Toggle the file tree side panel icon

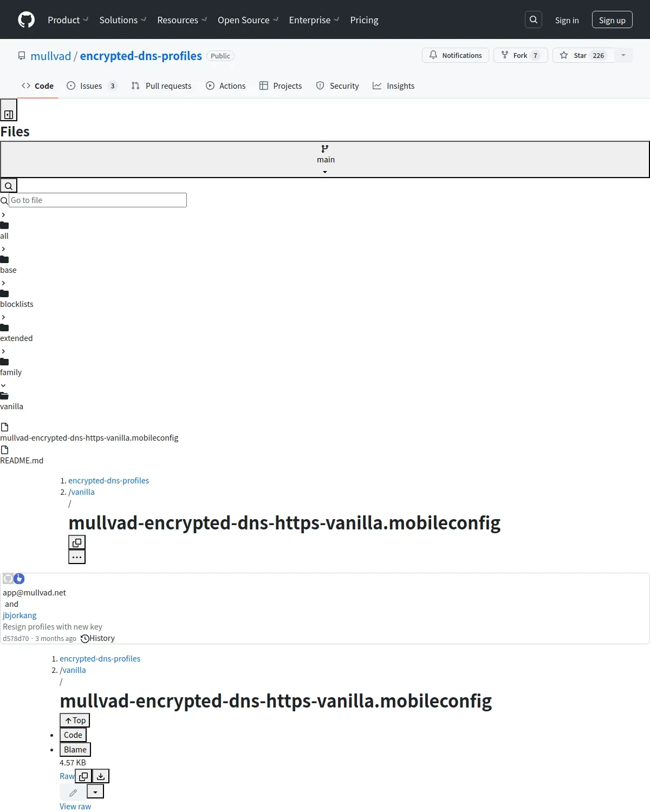[9, 110]
